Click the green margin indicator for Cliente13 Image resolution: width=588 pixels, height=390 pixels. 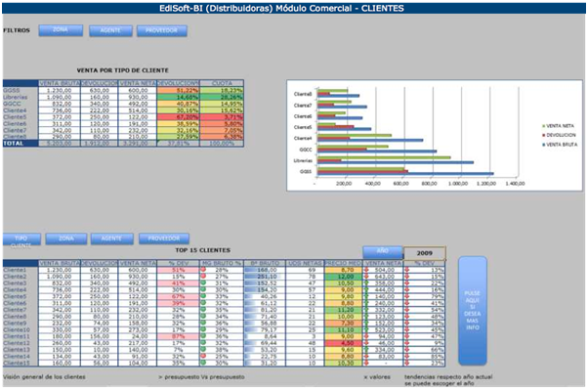(x=203, y=350)
